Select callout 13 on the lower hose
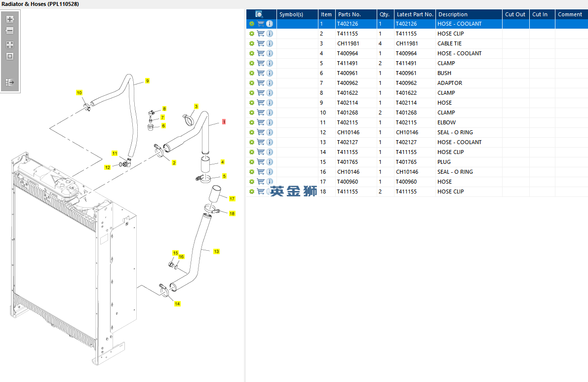This screenshot has width=588, height=382. [x=216, y=252]
